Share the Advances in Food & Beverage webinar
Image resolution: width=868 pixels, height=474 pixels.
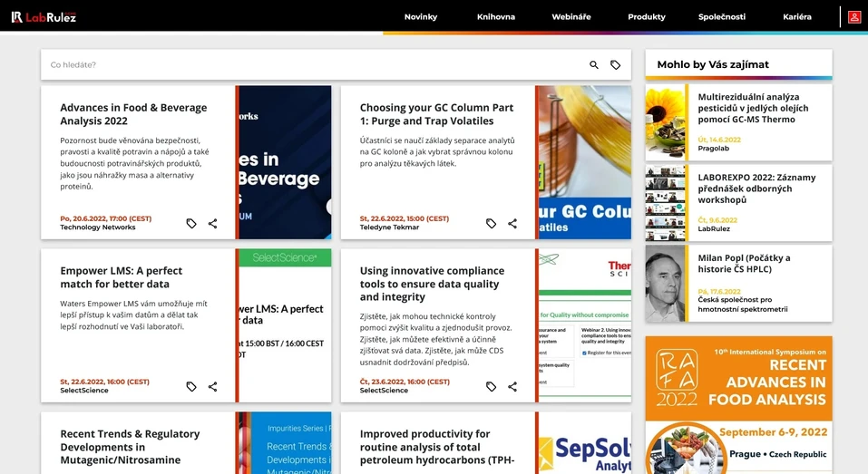[212, 223]
